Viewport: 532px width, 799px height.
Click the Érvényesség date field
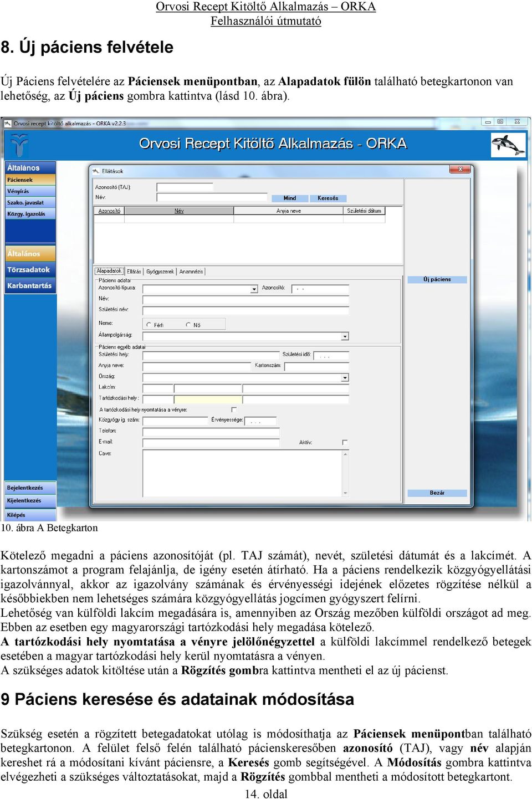(260, 421)
